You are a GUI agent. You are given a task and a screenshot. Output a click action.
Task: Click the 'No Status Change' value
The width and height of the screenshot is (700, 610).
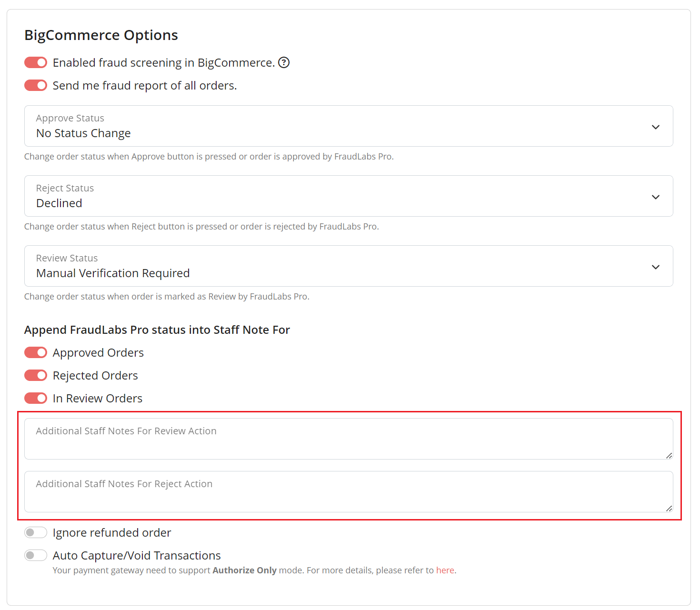83,133
